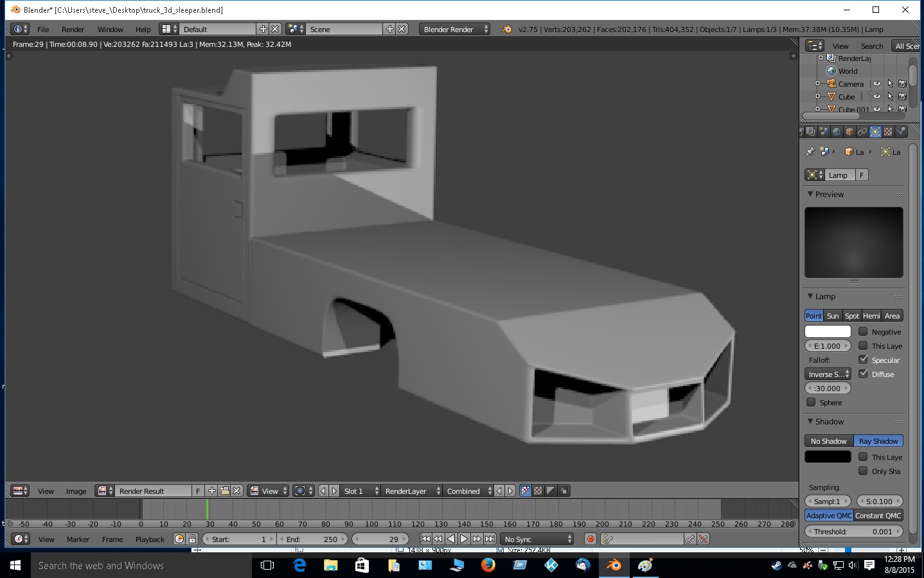Click the pin icon in properties breadcrumb
This screenshot has width=924, height=578.
[810, 152]
